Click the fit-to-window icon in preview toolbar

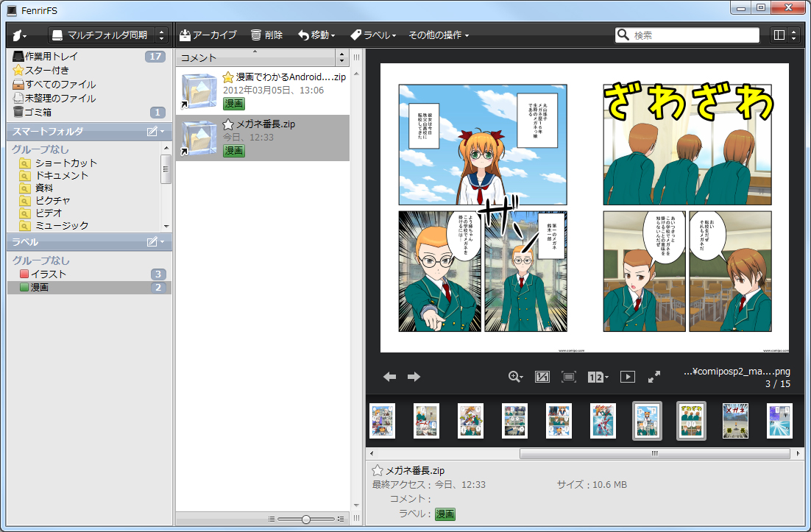click(x=567, y=376)
